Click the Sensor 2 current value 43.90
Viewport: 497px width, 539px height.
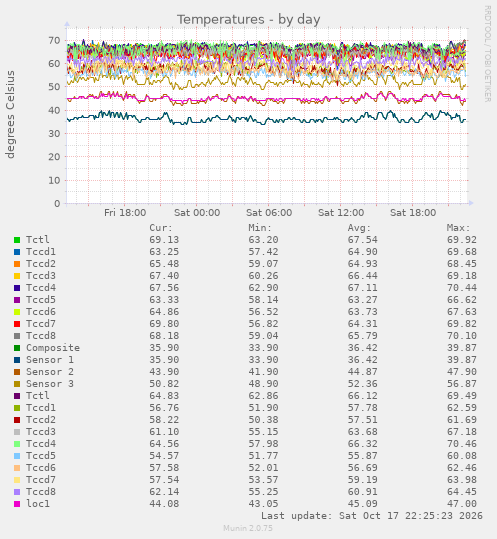pos(164,372)
